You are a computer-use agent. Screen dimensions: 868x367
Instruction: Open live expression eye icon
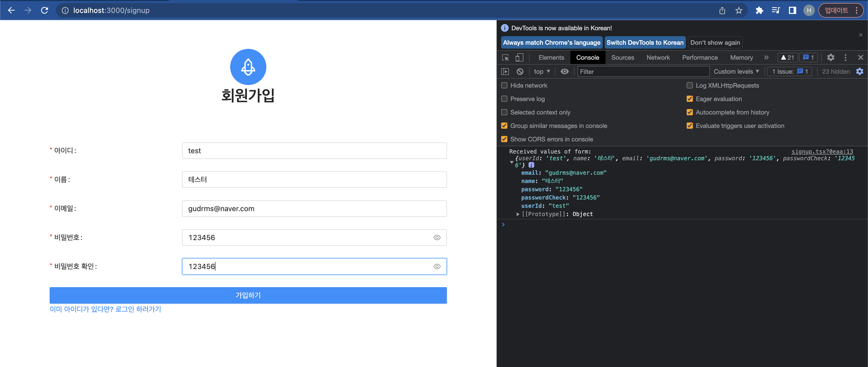[x=564, y=71]
